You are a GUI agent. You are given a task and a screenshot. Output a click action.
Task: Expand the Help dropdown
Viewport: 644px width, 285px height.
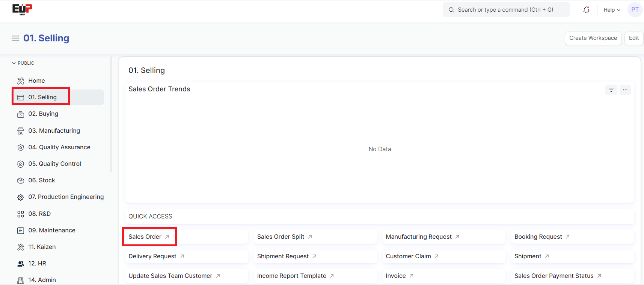point(611,10)
